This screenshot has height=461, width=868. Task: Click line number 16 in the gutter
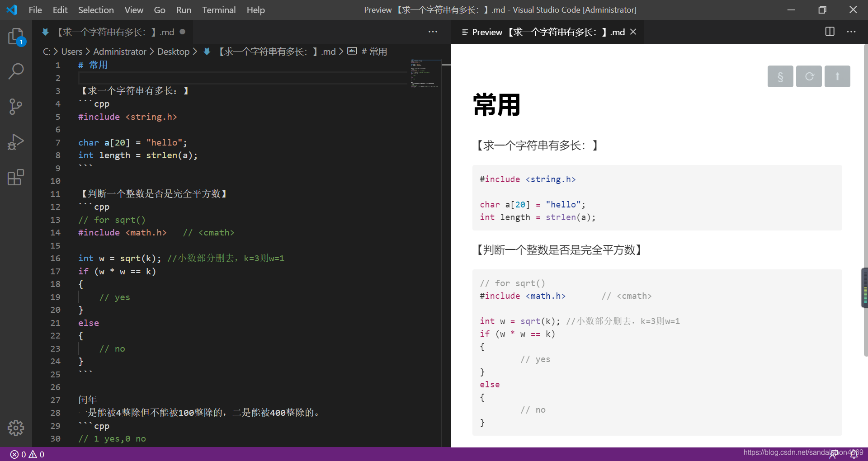click(55, 258)
